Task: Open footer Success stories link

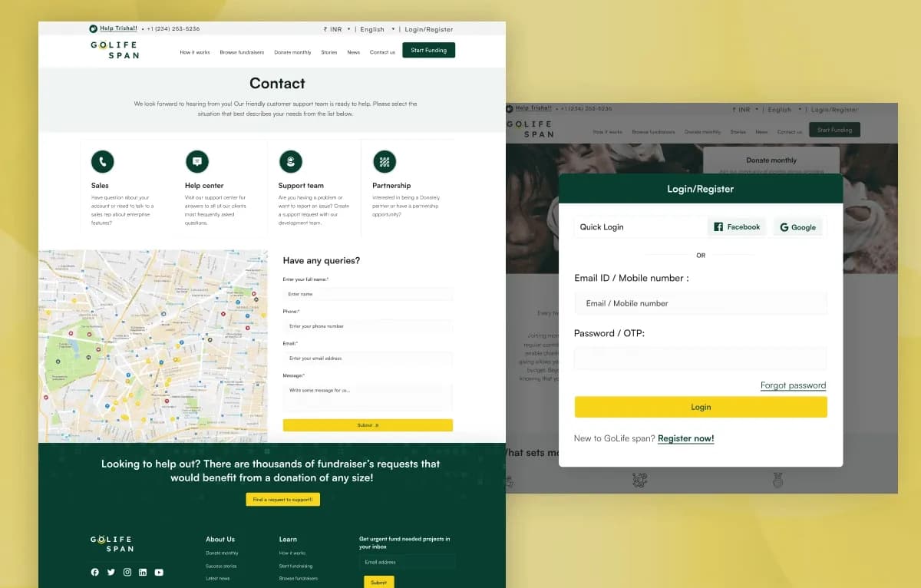Action: point(221,567)
